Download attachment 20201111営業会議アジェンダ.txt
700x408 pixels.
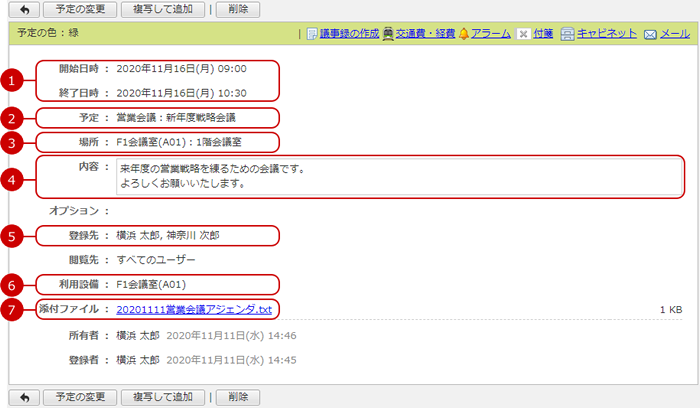pos(194,310)
